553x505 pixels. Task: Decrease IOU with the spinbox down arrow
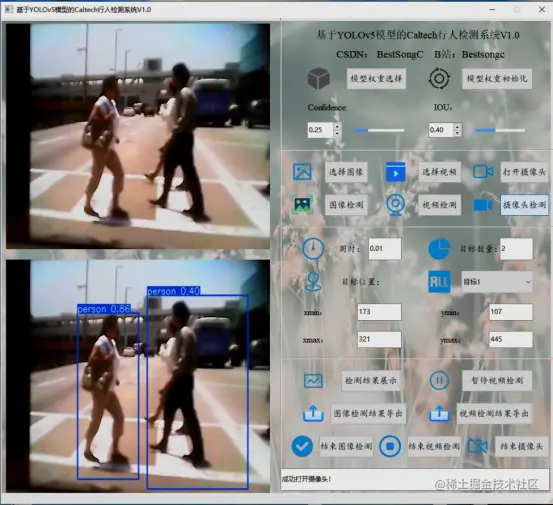click(457, 134)
